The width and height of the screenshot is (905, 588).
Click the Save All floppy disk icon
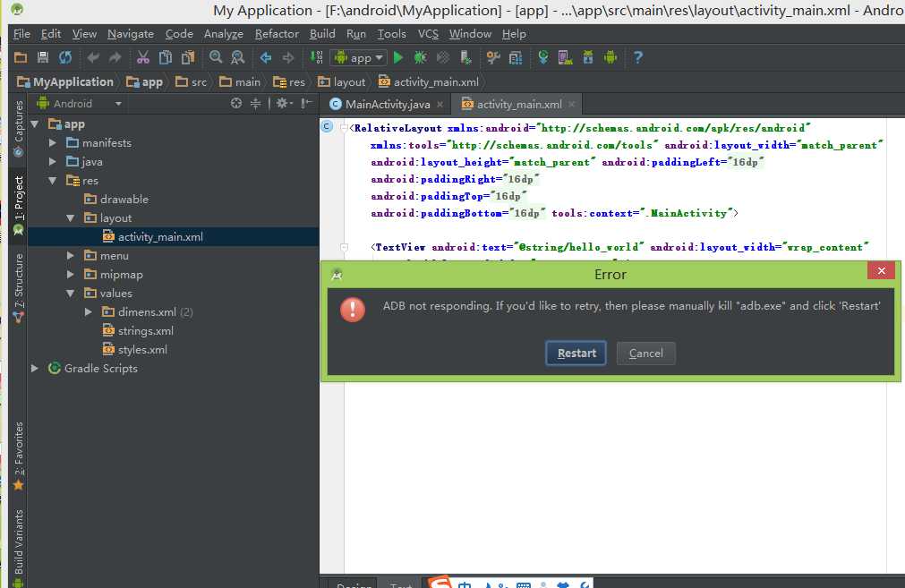click(43, 57)
